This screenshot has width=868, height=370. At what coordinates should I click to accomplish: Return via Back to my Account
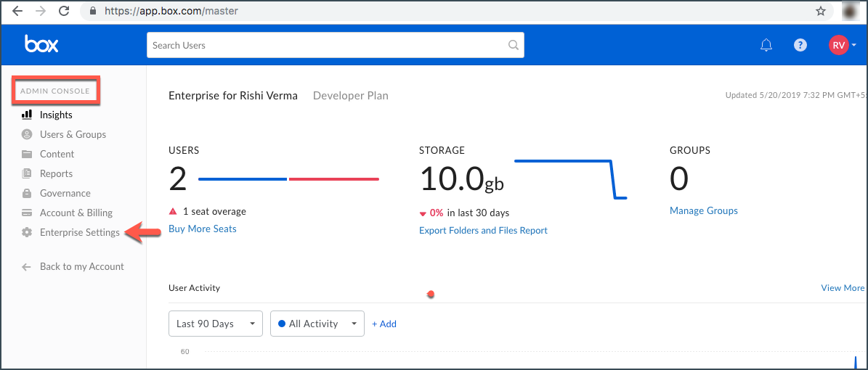(x=81, y=266)
